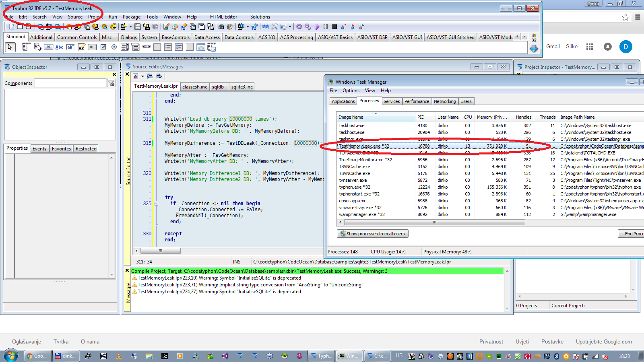The width and height of the screenshot is (644, 362).
Task: Open the classesh.inc editor tab
Action: pyautogui.click(x=195, y=86)
